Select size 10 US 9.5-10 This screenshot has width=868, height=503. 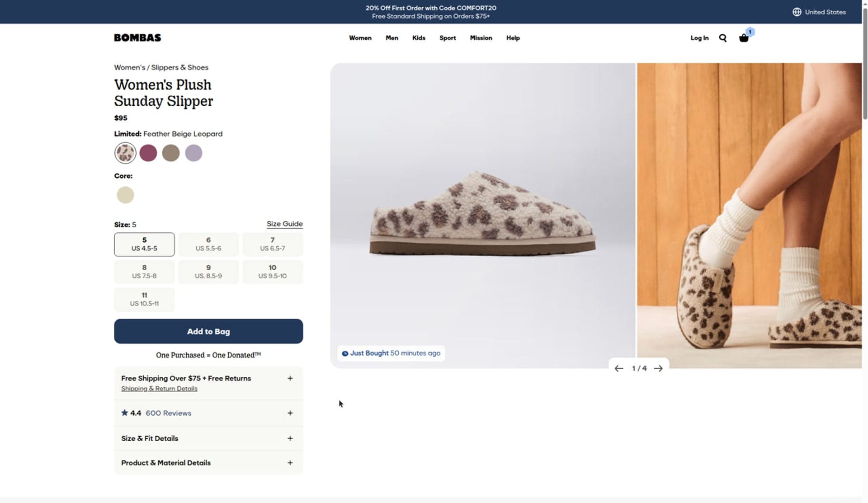pyautogui.click(x=273, y=272)
